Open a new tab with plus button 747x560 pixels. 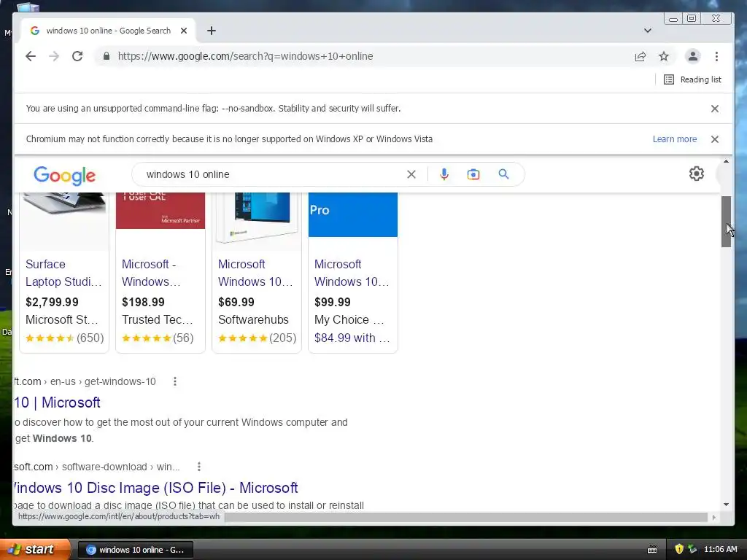(x=212, y=31)
